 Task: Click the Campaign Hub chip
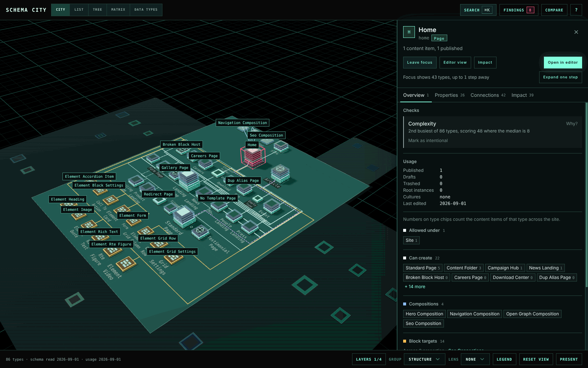(505, 268)
